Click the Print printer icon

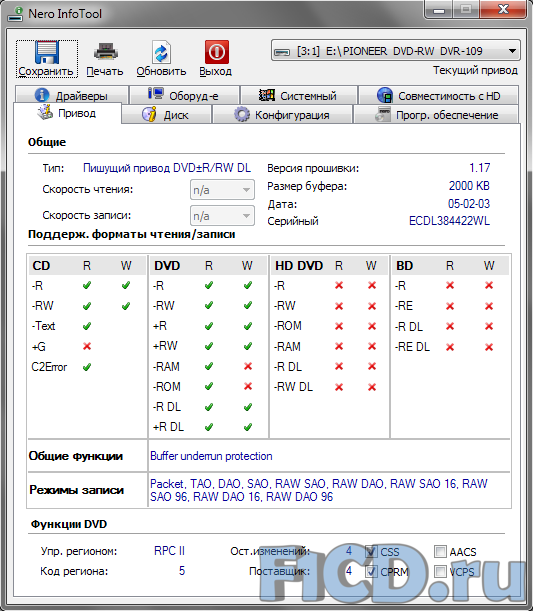[105, 52]
